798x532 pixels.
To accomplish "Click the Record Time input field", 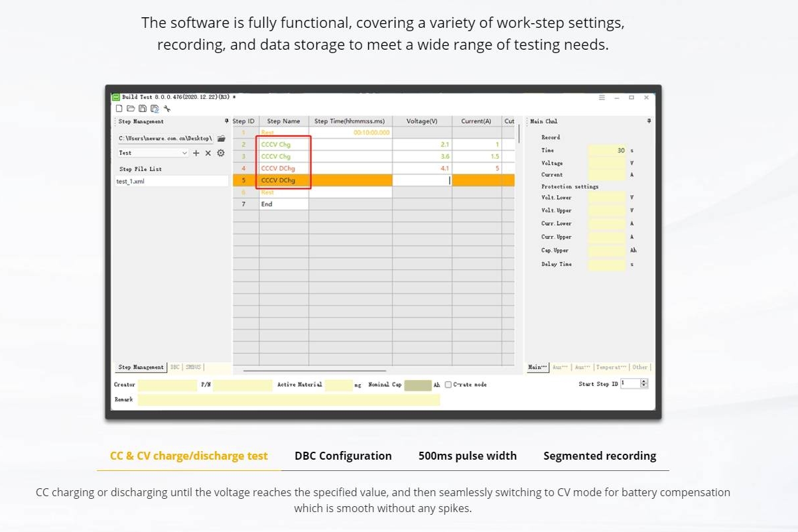I will [606, 151].
